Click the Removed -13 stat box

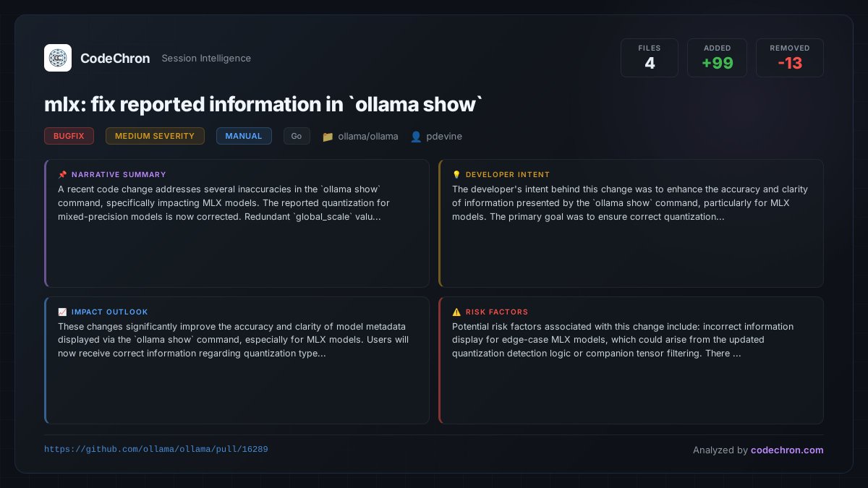790,58
